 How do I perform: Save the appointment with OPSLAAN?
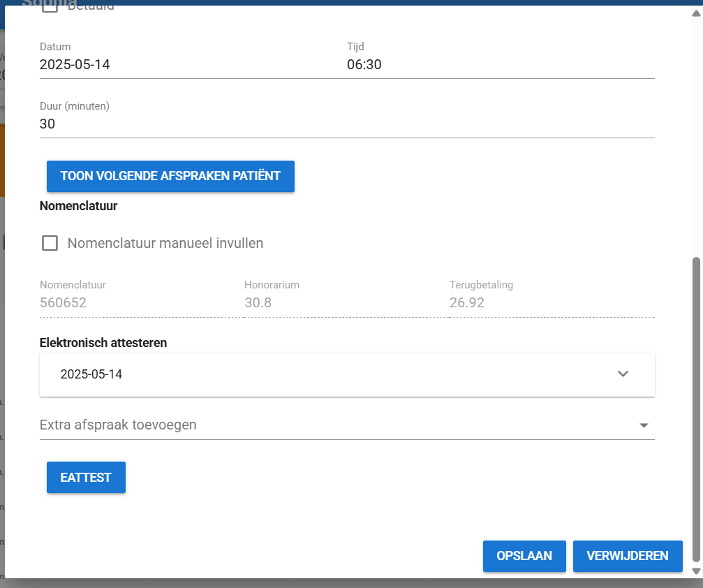click(x=524, y=556)
